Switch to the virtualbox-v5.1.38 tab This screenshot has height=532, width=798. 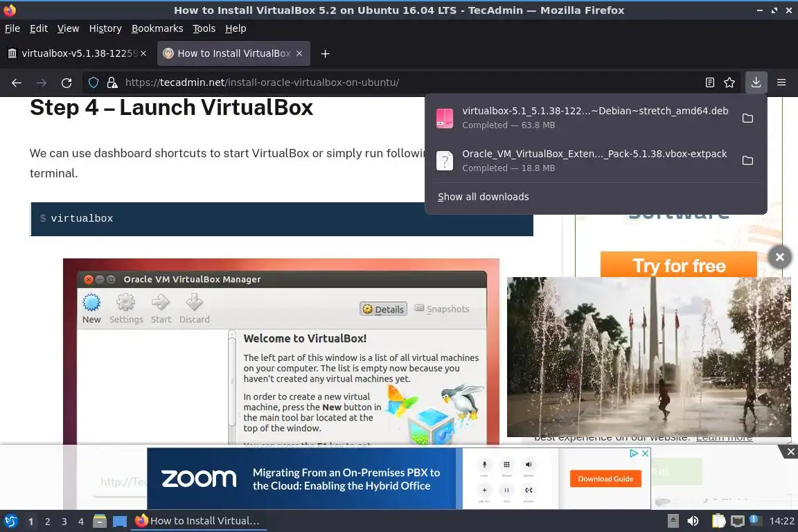pos(76,53)
